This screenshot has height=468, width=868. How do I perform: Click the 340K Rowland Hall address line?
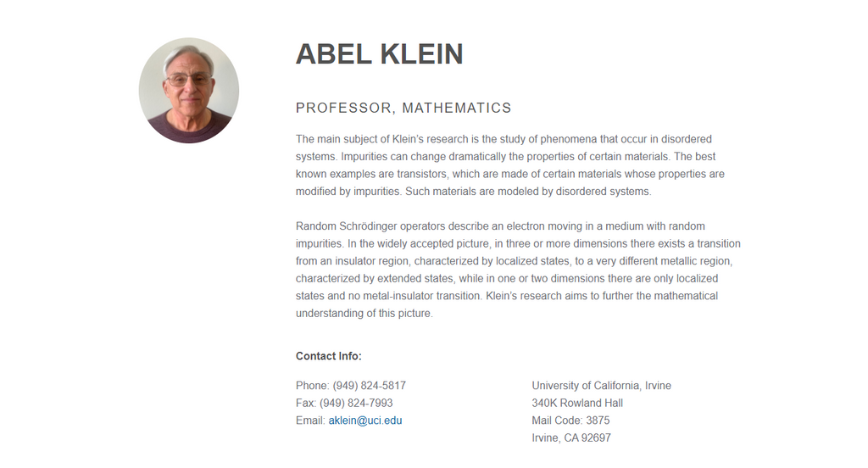(x=577, y=403)
